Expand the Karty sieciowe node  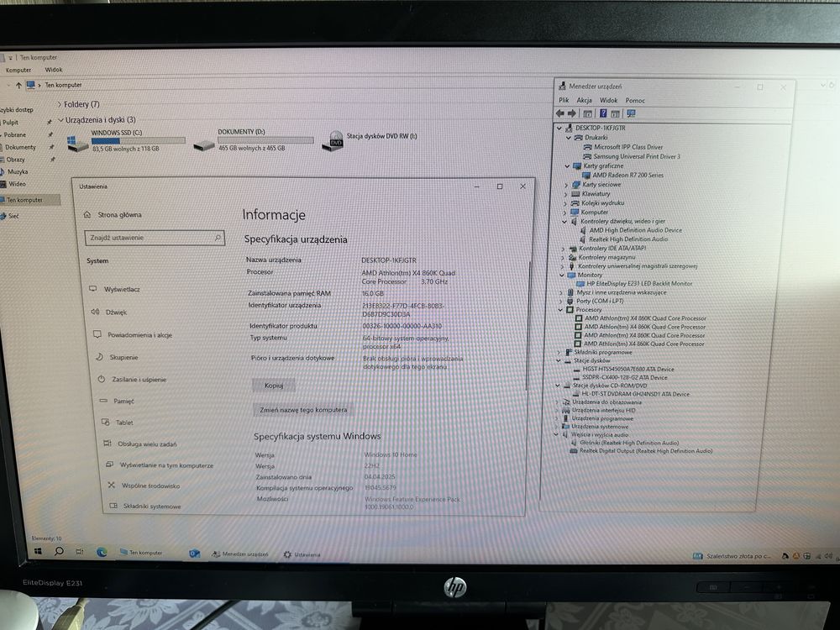(x=565, y=185)
